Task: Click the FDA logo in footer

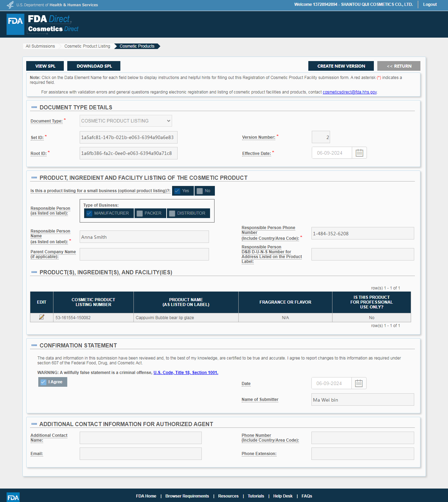Action: 13,497
